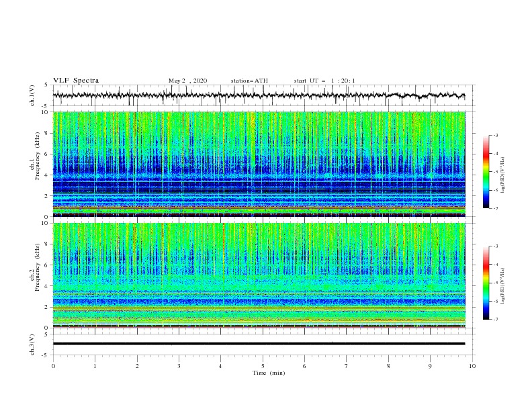Click the "VLF Spectra" title text
Viewport: 532px width, 411px height.
(76, 81)
